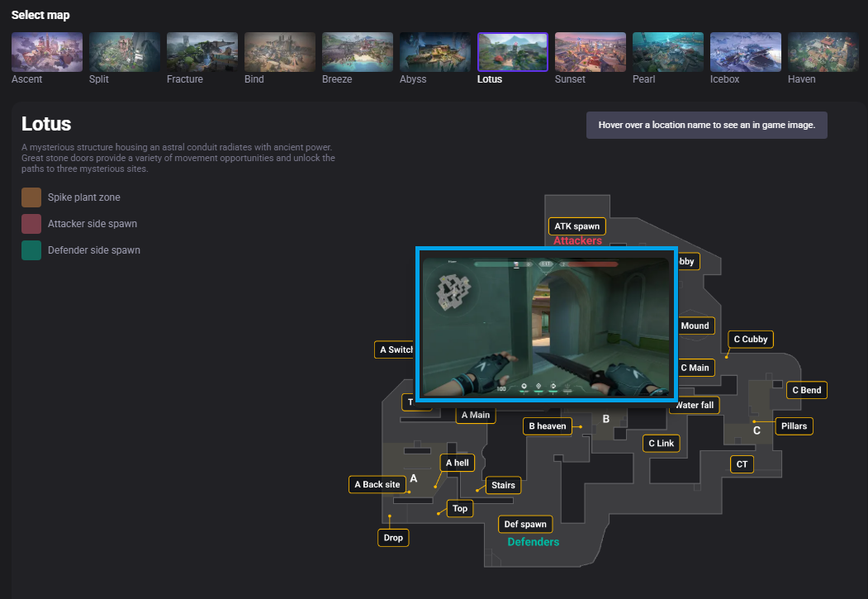The image size is (868, 599).
Task: Switch to the Split map
Action: (x=124, y=50)
